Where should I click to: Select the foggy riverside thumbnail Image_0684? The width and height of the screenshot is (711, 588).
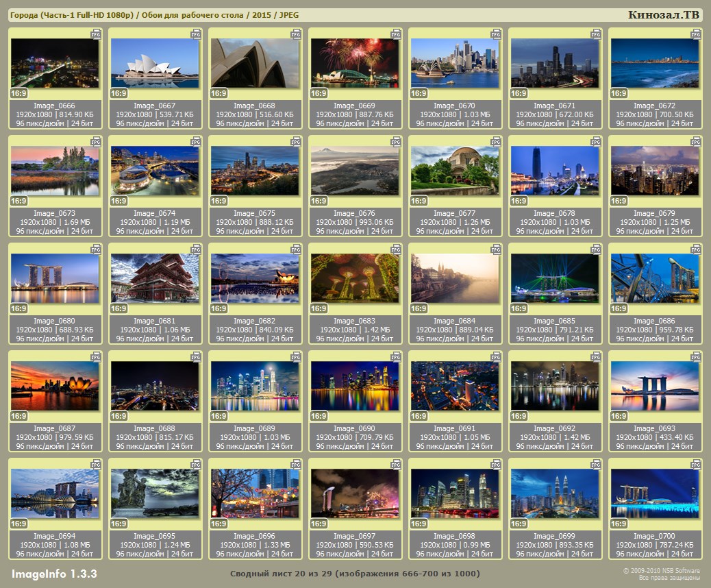click(x=455, y=278)
